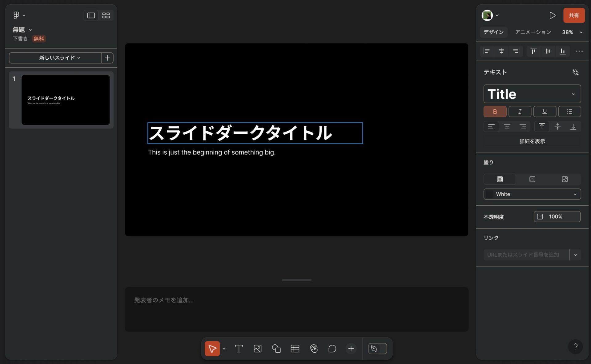Select the image insertion tool
591x364 pixels.
(x=258, y=348)
